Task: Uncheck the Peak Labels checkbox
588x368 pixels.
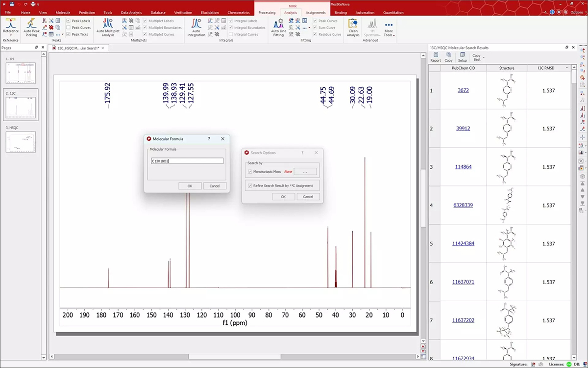Action: [x=68, y=21]
